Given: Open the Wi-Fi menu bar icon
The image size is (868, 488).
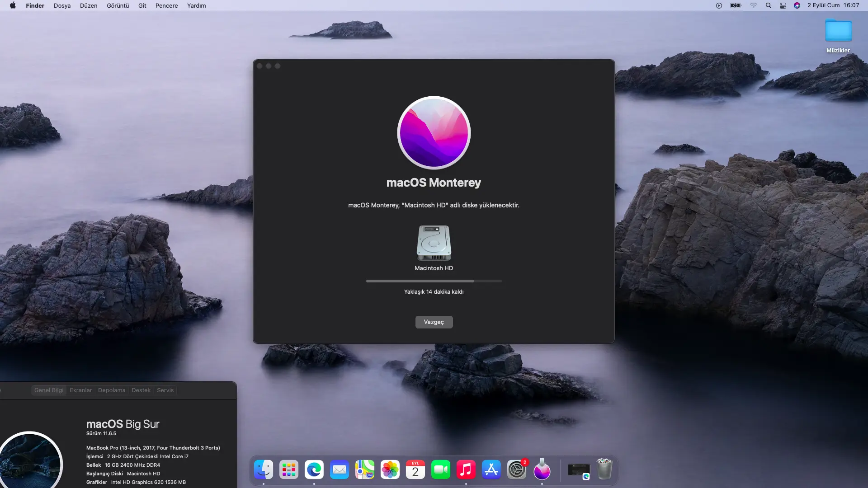Looking at the screenshot, I should click(753, 5).
